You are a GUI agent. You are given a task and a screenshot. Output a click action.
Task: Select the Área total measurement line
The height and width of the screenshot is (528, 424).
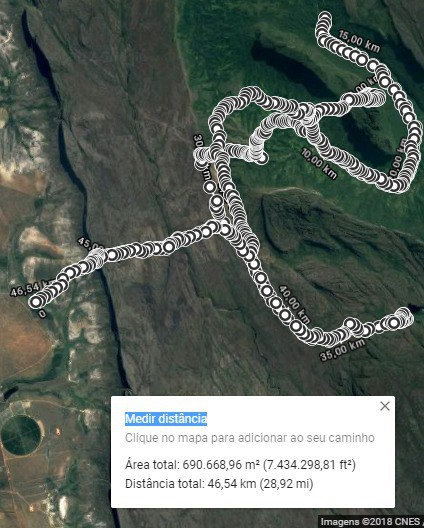click(x=240, y=465)
